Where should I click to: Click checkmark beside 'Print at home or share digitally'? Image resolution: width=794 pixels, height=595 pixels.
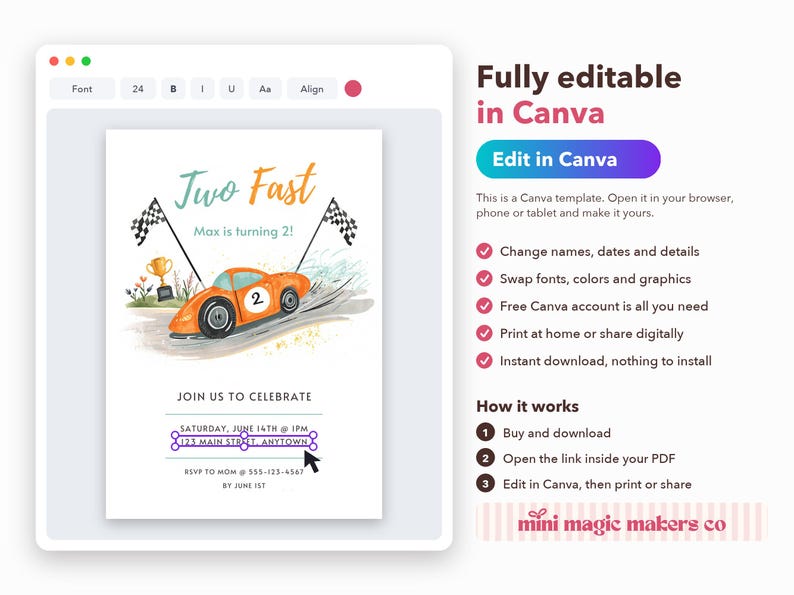[484, 333]
